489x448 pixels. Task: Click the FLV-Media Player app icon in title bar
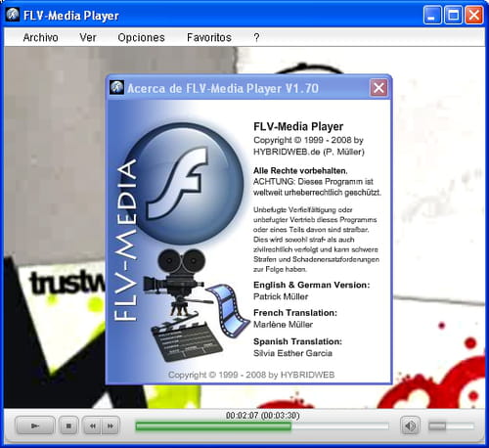[13, 15]
